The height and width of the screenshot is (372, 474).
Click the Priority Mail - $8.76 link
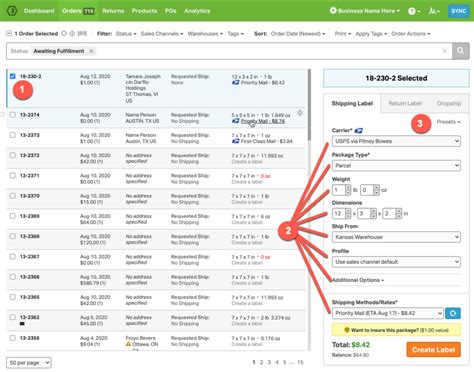[263, 121]
